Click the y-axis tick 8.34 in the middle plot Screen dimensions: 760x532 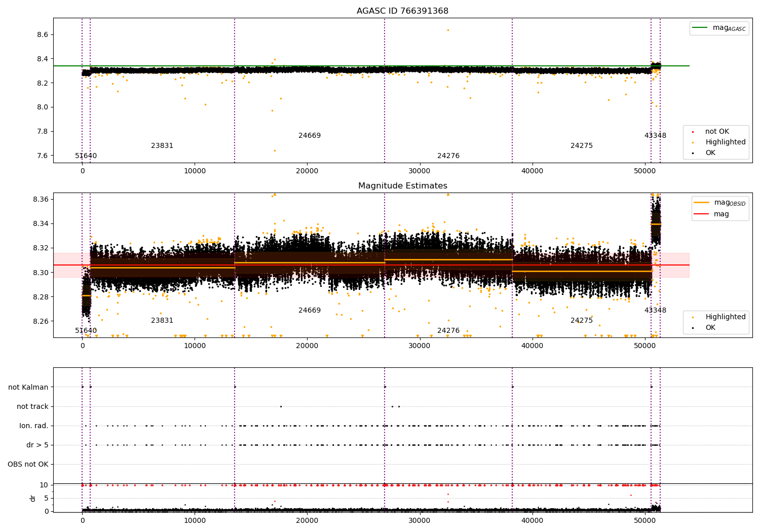(x=41, y=224)
